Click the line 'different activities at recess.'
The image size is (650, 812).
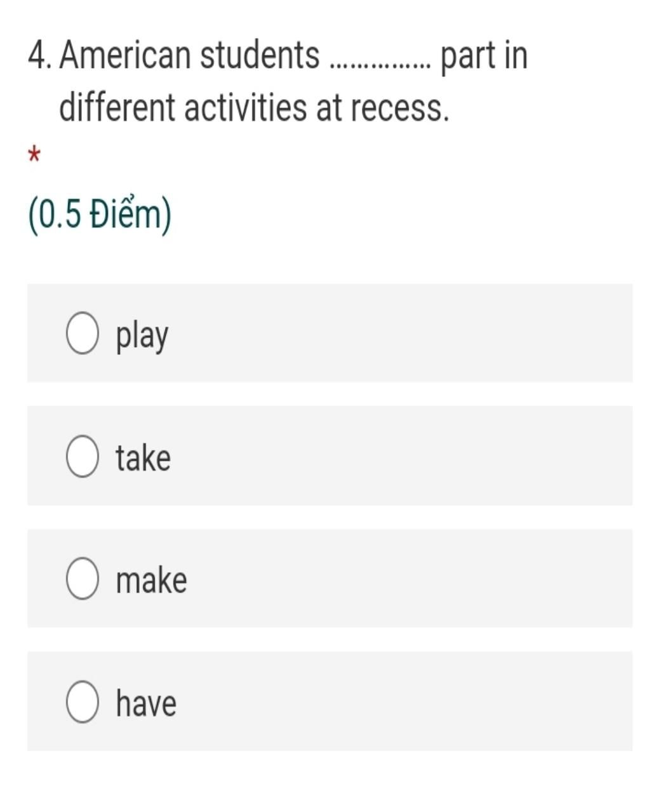click(254, 107)
